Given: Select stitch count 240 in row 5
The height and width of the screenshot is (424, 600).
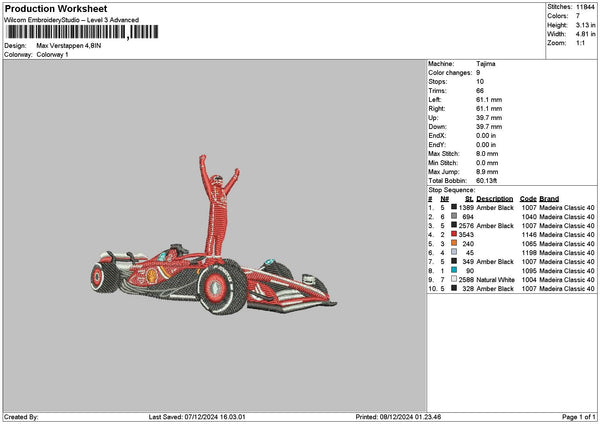Looking at the screenshot, I should 468,244.
